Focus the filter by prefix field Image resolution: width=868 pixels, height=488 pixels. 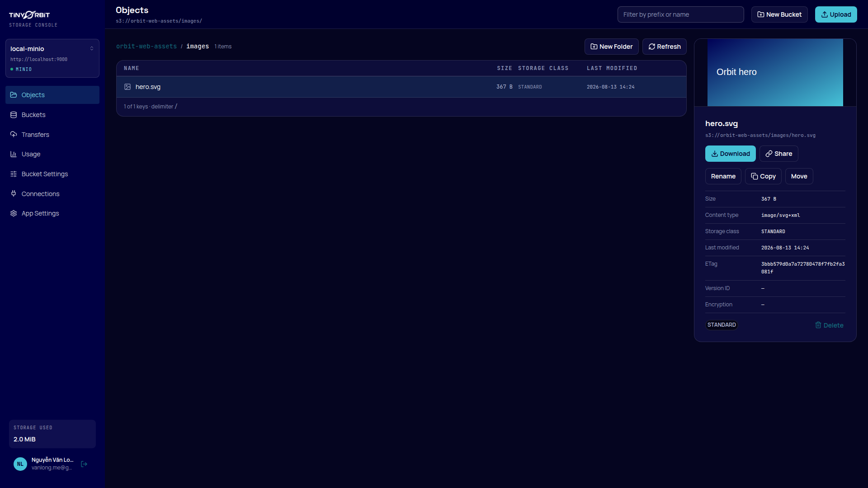pos(681,14)
